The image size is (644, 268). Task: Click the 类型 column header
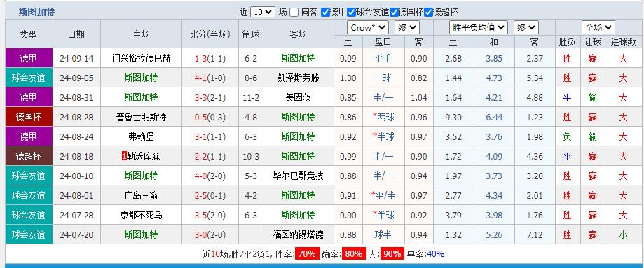pos(29,34)
